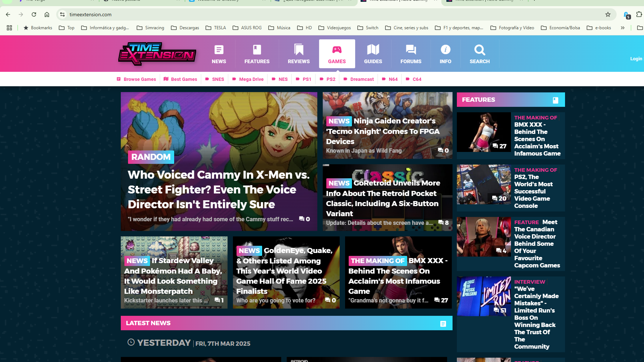Expand the bookmarks overflow chevron

[622, 28]
